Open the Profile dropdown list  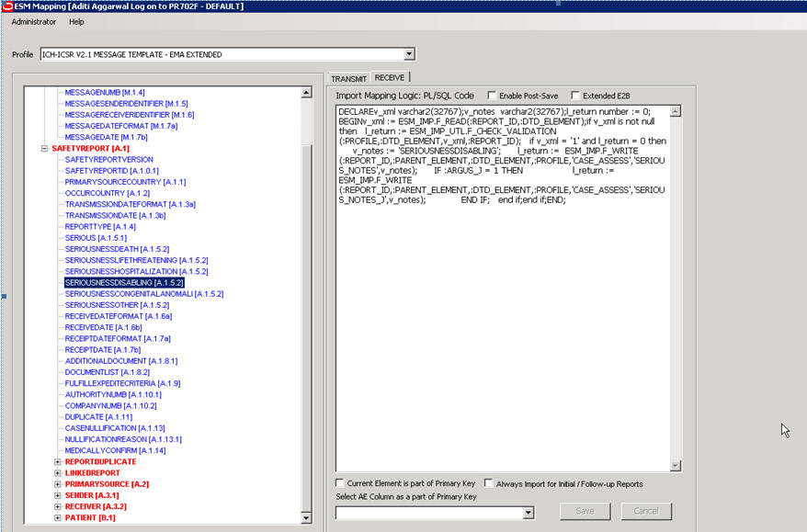tap(409, 54)
